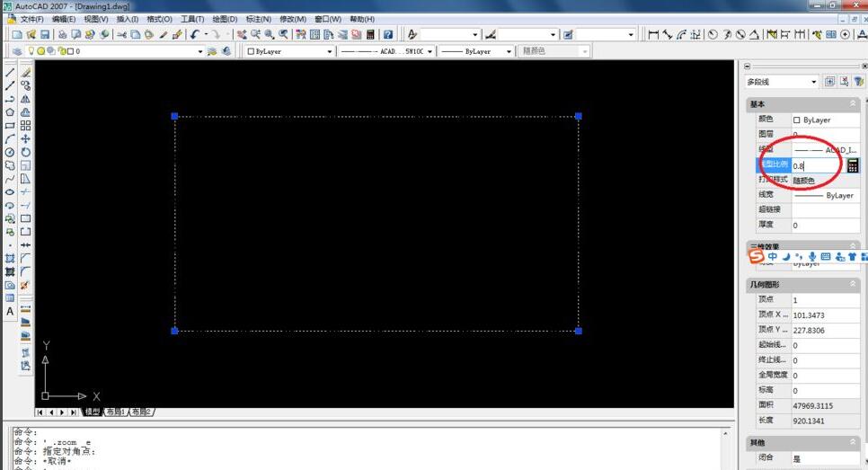868x470 pixels.
Task: Click vertex Y value 227.8306
Action: pyautogui.click(x=826, y=330)
